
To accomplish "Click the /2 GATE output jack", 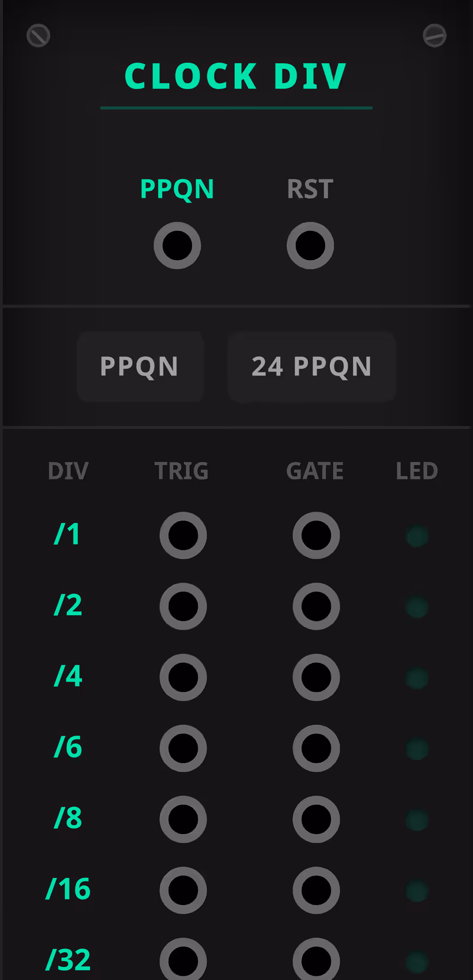I will coord(316,606).
